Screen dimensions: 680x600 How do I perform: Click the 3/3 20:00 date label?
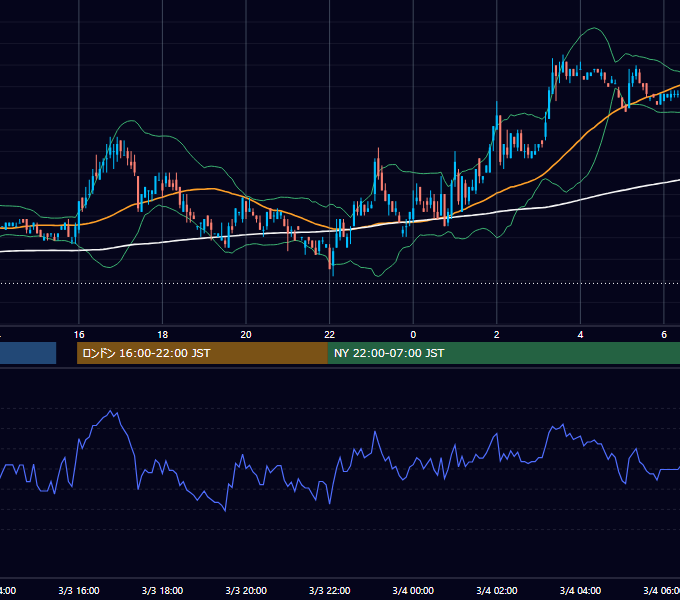point(246,590)
